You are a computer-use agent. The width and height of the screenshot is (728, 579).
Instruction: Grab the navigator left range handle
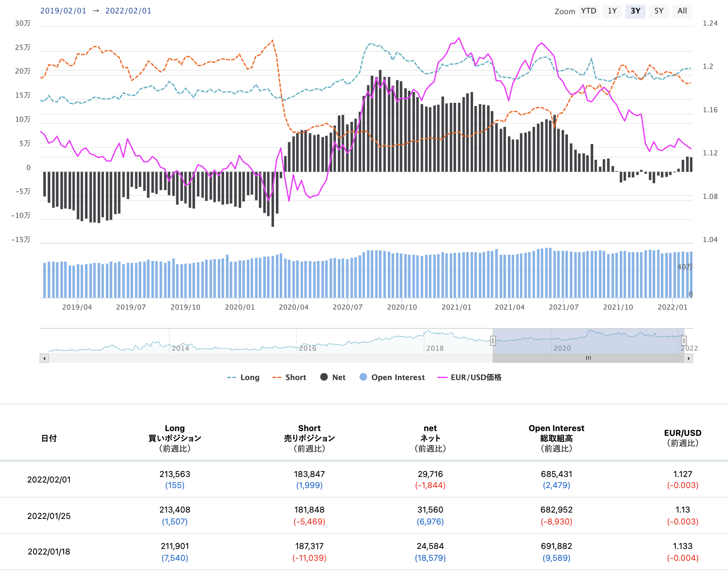point(493,341)
